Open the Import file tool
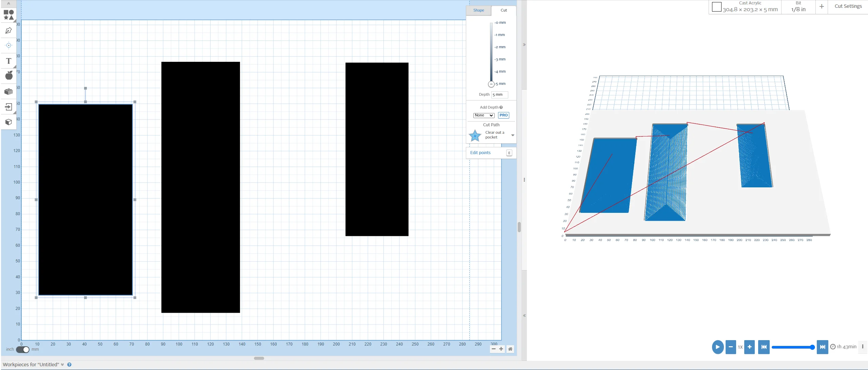This screenshot has height=370, width=868. pyautogui.click(x=8, y=107)
